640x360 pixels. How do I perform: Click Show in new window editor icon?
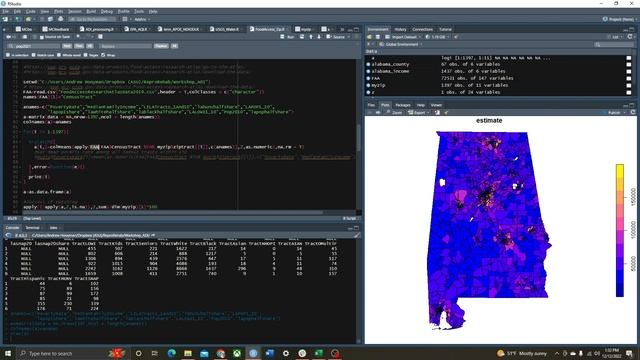click(25, 37)
